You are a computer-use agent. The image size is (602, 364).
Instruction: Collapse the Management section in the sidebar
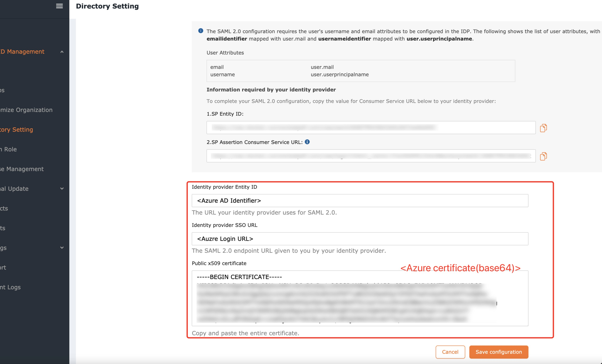61,52
